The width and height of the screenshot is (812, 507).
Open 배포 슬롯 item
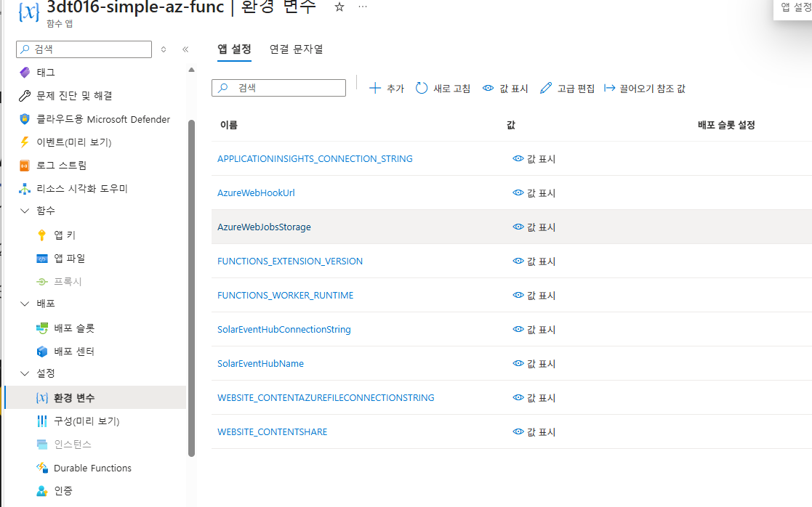(x=65, y=328)
